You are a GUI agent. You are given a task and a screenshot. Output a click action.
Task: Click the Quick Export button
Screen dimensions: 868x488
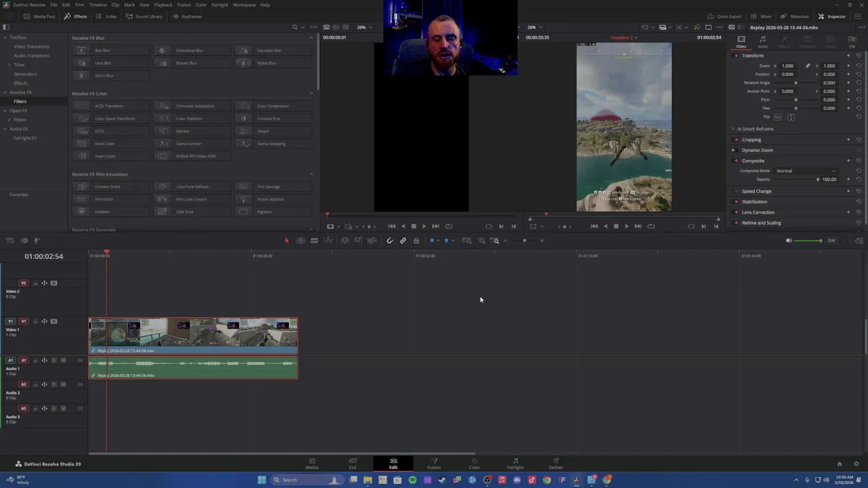point(725,16)
